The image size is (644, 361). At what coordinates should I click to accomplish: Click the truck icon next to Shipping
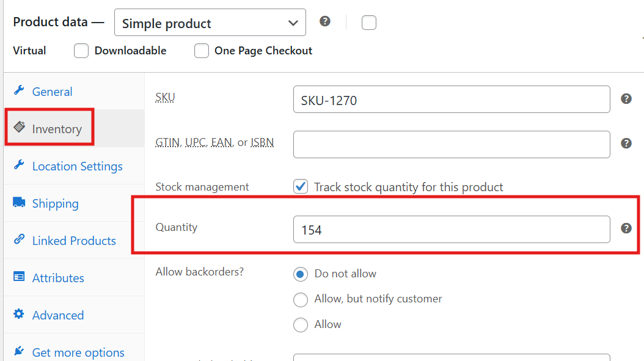coord(19,203)
